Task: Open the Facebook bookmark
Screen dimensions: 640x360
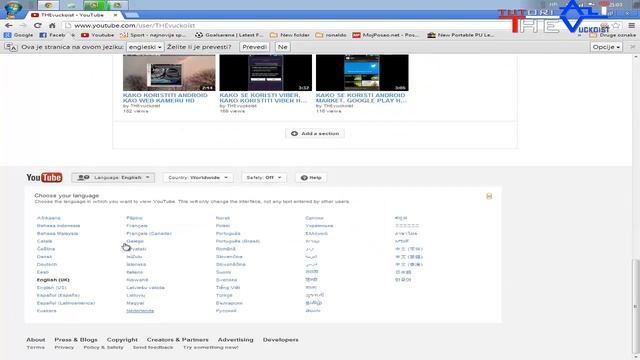Action: [53, 35]
